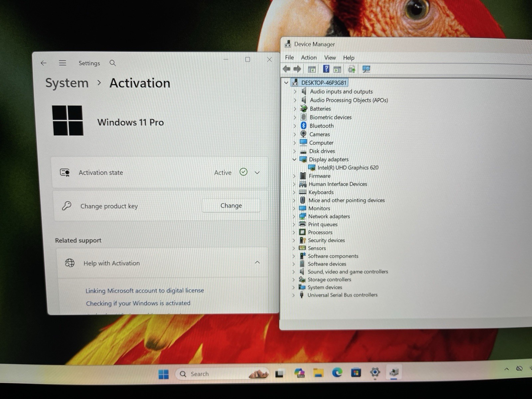Open the Action menu
Image resolution: width=532 pixels, height=399 pixels.
(309, 58)
